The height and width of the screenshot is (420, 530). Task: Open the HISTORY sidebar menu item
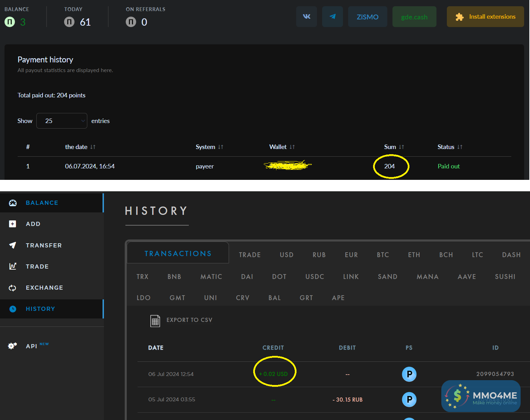point(52,309)
